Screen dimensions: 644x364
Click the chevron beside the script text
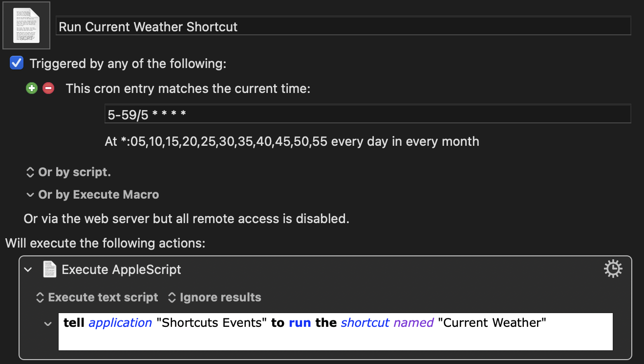coord(48,323)
